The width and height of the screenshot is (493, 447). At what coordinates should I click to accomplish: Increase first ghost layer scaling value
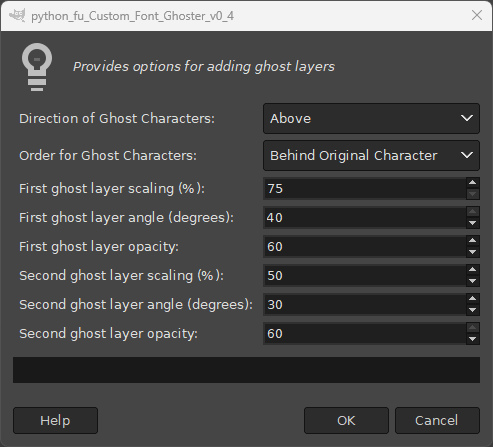(472, 183)
